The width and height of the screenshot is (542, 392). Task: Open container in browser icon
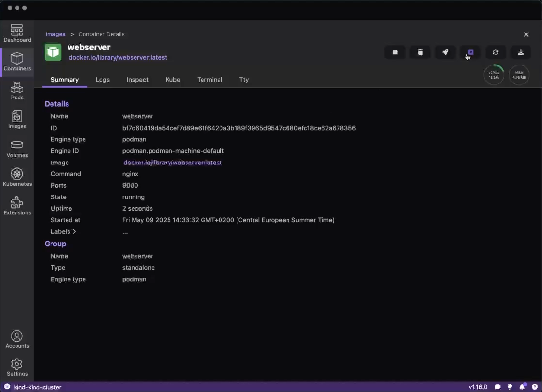(470, 52)
